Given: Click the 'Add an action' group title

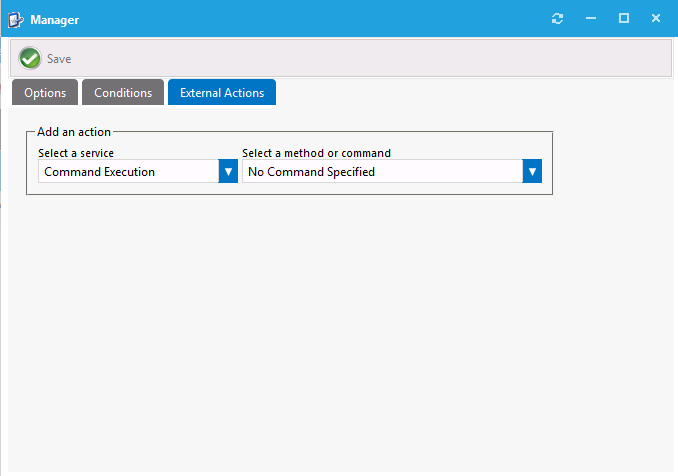Looking at the screenshot, I should click(x=74, y=132).
